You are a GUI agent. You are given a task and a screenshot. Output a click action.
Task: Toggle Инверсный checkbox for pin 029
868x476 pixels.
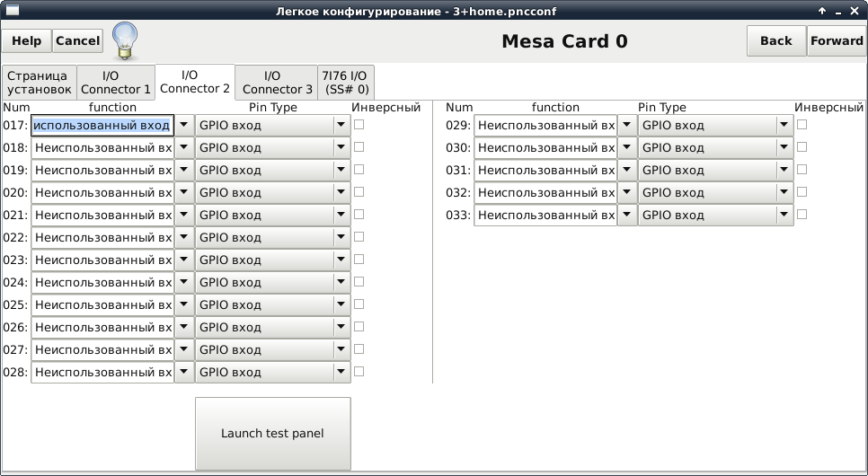tap(802, 125)
